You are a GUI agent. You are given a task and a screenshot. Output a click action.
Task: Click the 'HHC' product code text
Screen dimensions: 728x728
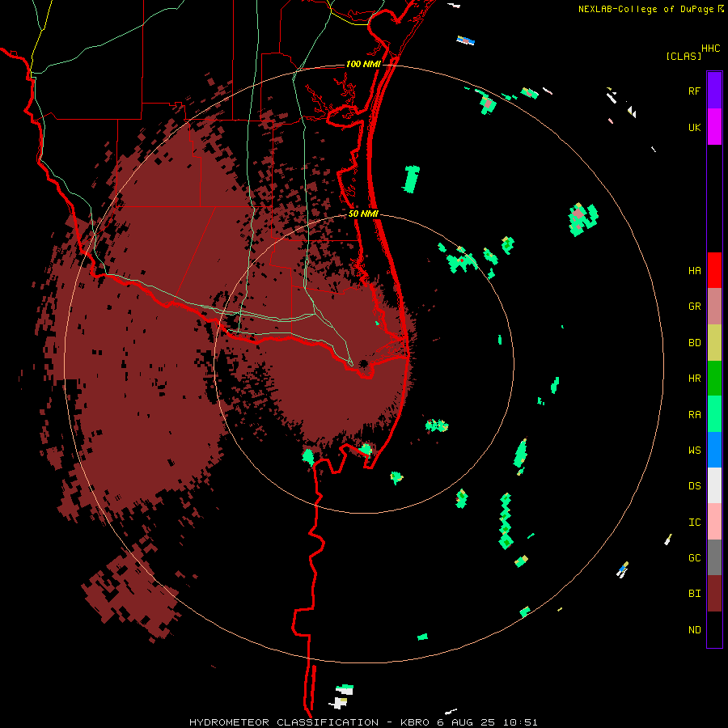pyautogui.click(x=710, y=49)
